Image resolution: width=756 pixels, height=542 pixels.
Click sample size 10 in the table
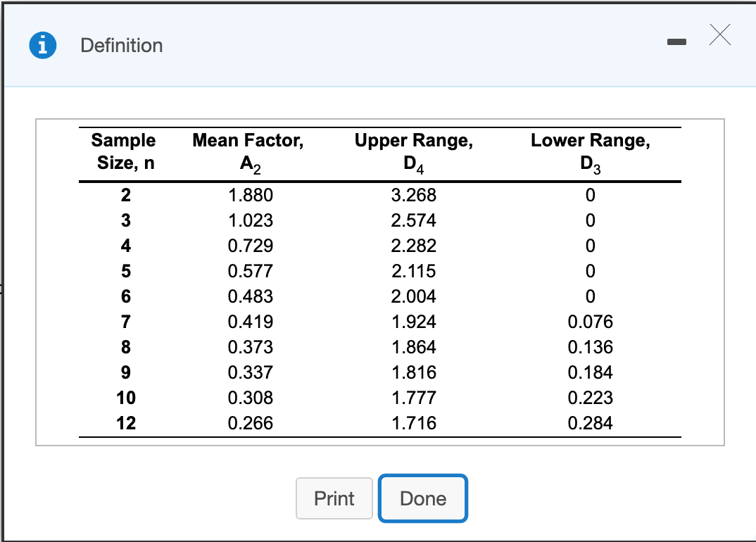point(124,398)
